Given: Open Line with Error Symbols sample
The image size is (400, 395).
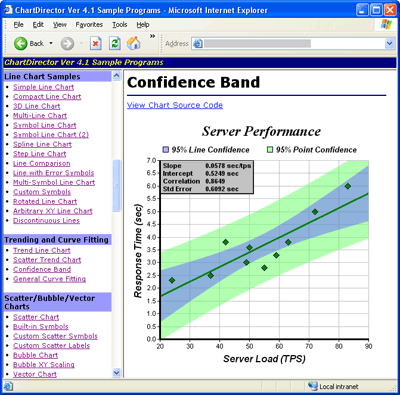Looking at the screenshot, I should point(53,173).
